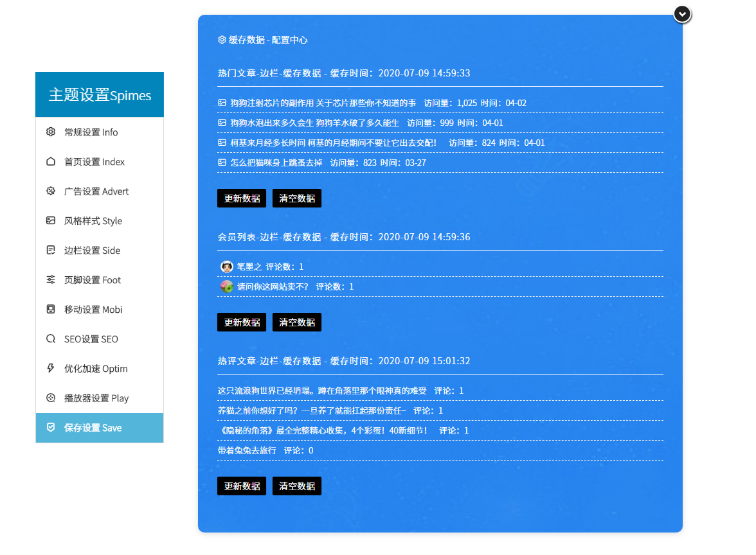This screenshot has width=756, height=555.
Task: Click the SEO magnifier icon in the sidebar
Action: 51,339
